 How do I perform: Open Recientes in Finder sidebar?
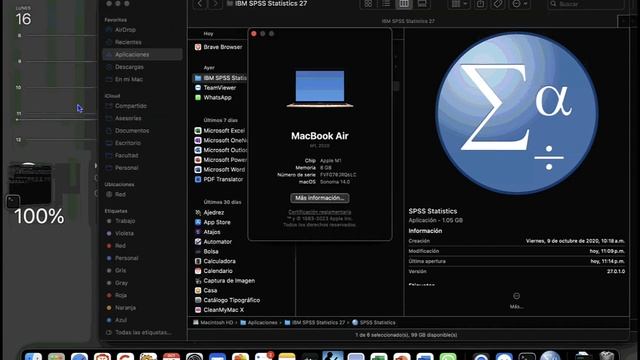click(x=128, y=42)
